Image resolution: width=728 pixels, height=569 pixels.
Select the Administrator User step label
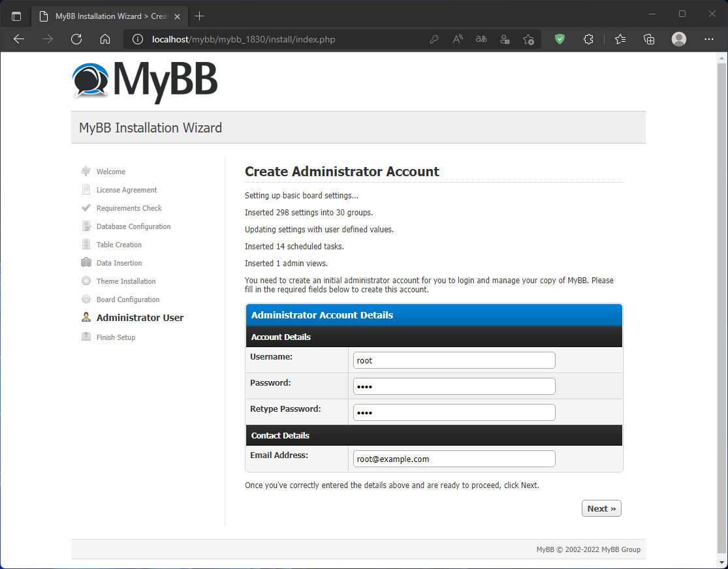[140, 318]
